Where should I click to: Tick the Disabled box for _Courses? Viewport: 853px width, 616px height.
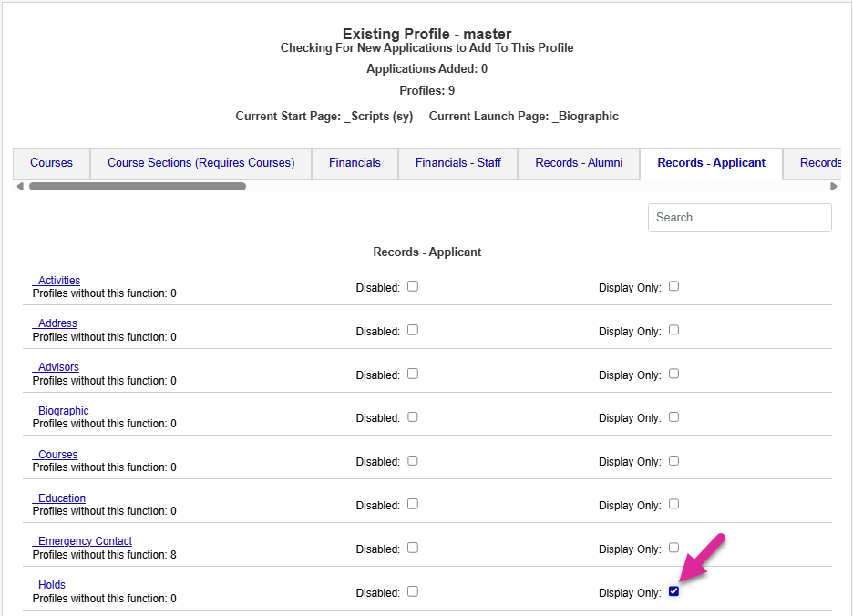point(413,461)
